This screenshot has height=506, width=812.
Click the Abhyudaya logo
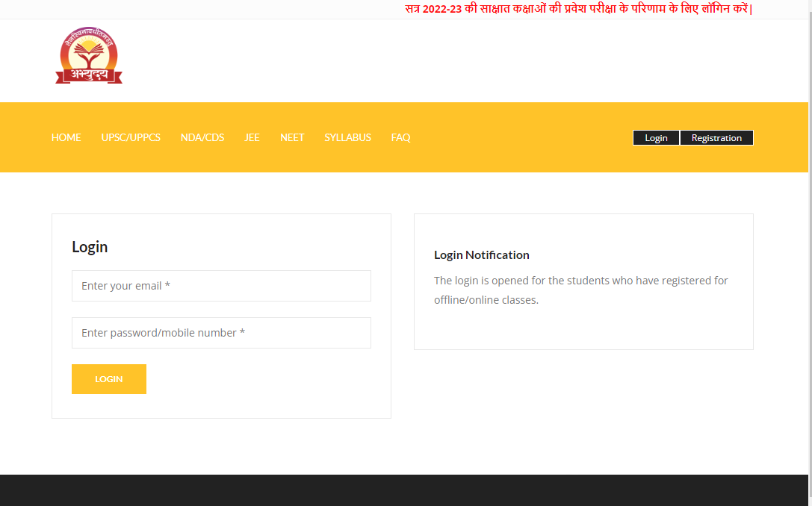[x=88, y=57]
